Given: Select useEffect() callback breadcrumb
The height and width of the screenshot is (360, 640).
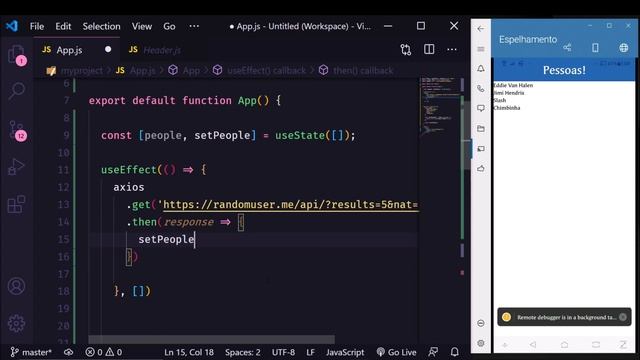Looking at the screenshot, I should (x=266, y=70).
